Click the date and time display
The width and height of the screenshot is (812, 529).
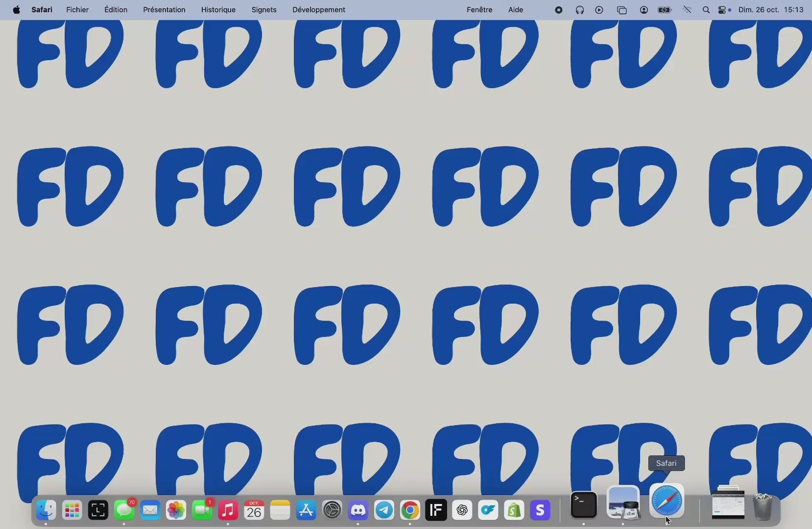point(771,10)
